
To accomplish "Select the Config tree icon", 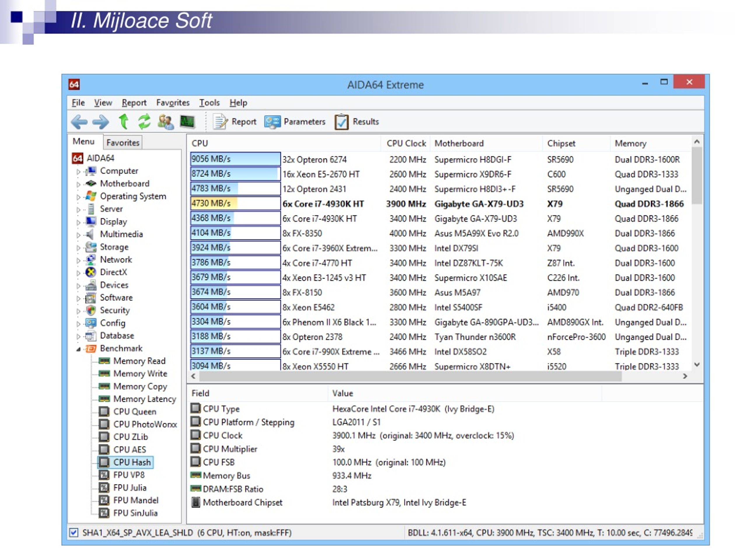I will point(90,323).
